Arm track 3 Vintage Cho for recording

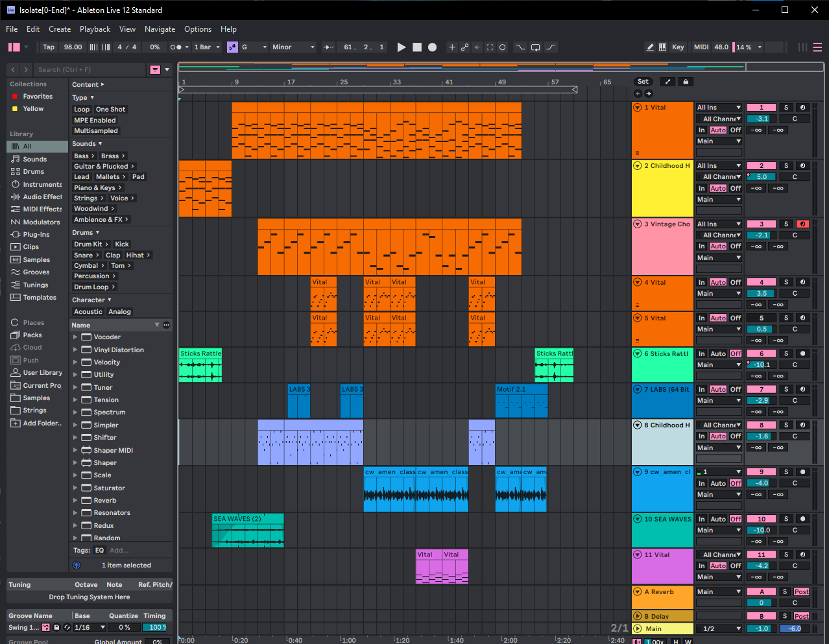pos(802,224)
